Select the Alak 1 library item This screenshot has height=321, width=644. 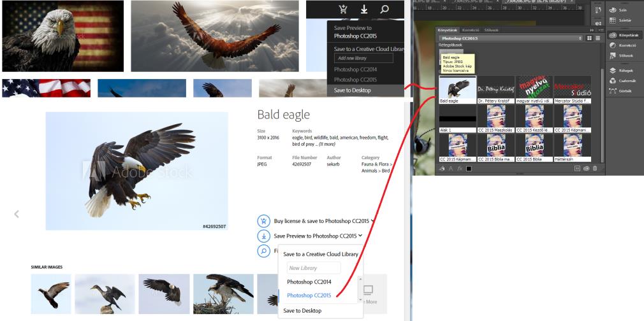pyautogui.click(x=458, y=118)
